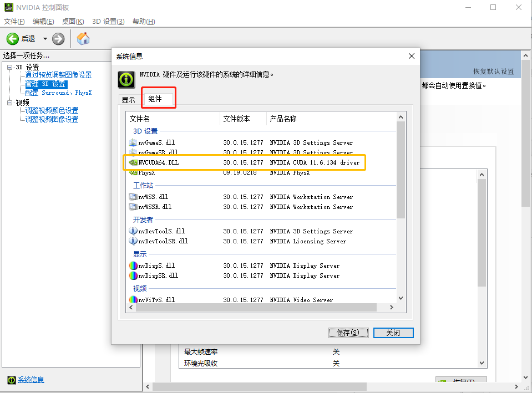Click the 开发者 group header in list
This screenshot has height=393, width=532.
[143, 220]
